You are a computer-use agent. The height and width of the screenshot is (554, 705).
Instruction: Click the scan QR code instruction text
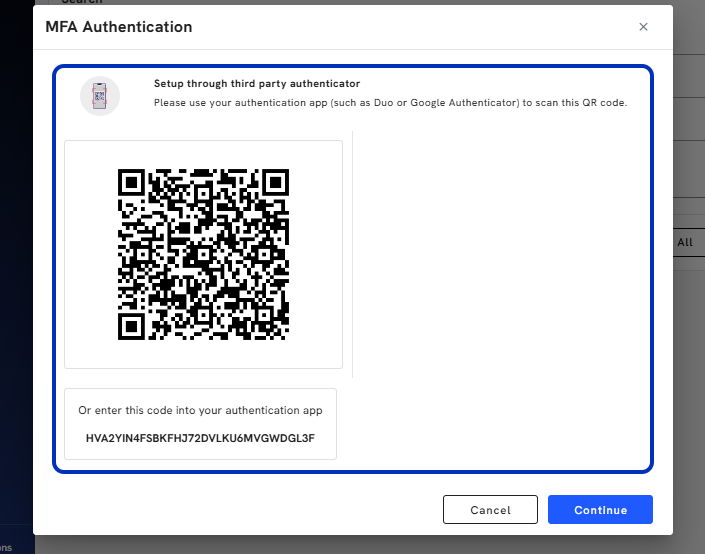tap(390, 103)
